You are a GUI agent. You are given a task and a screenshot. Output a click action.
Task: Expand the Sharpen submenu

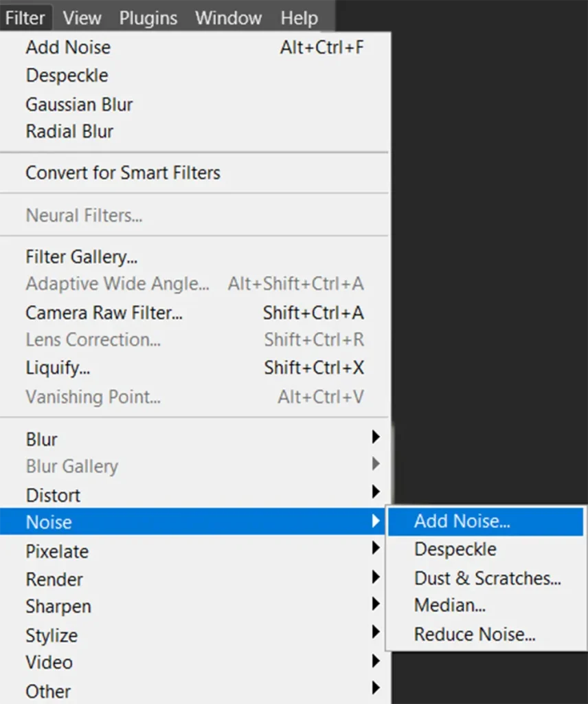click(58, 607)
